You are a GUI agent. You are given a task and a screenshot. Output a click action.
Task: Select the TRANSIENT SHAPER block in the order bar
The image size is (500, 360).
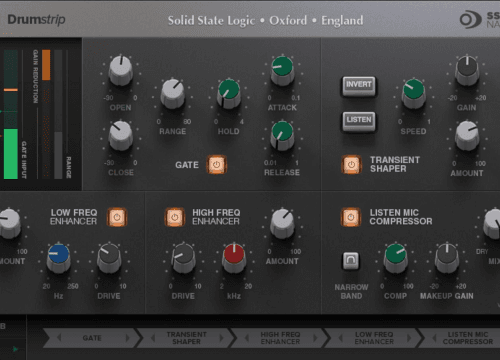[186, 338]
